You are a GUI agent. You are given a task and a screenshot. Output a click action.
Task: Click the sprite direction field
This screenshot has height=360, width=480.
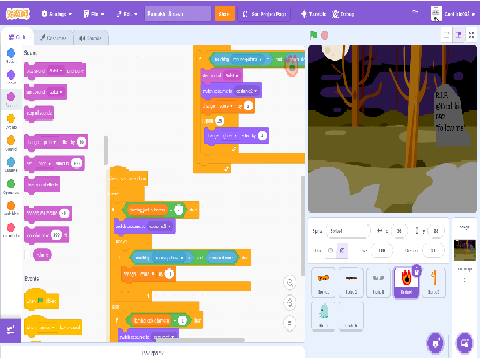click(x=433, y=250)
